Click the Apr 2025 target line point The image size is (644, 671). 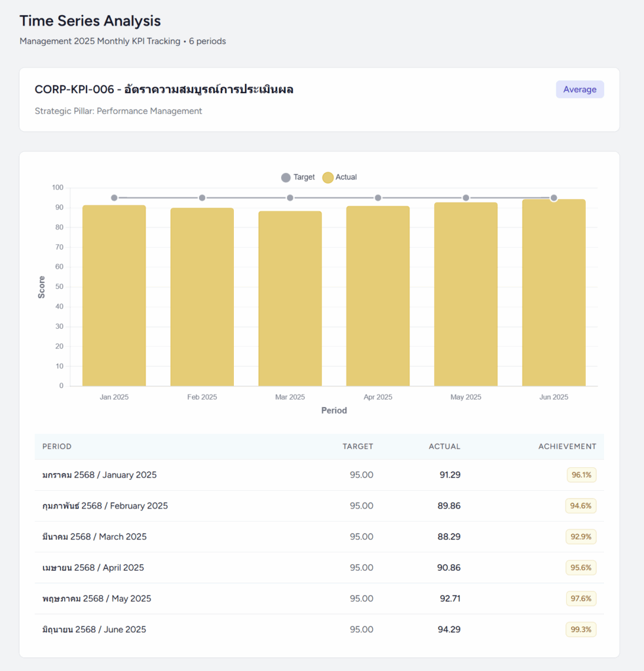click(x=378, y=198)
